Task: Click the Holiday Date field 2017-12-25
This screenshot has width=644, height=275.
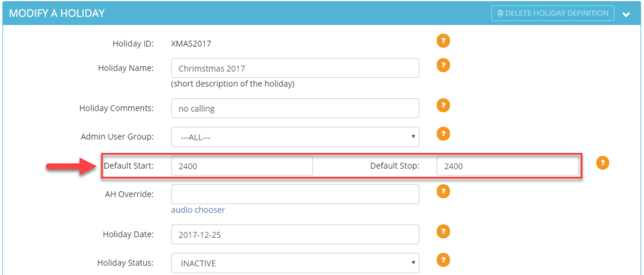Action: coord(295,234)
